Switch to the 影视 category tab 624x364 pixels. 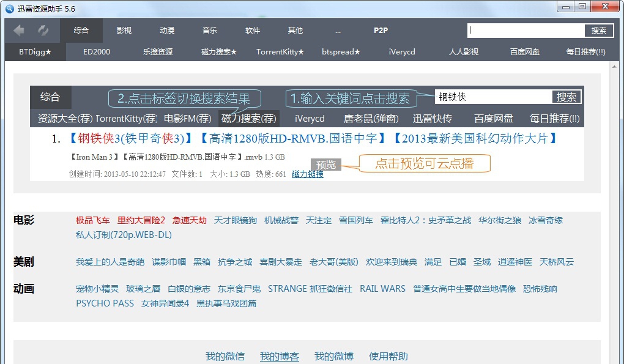[124, 30]
